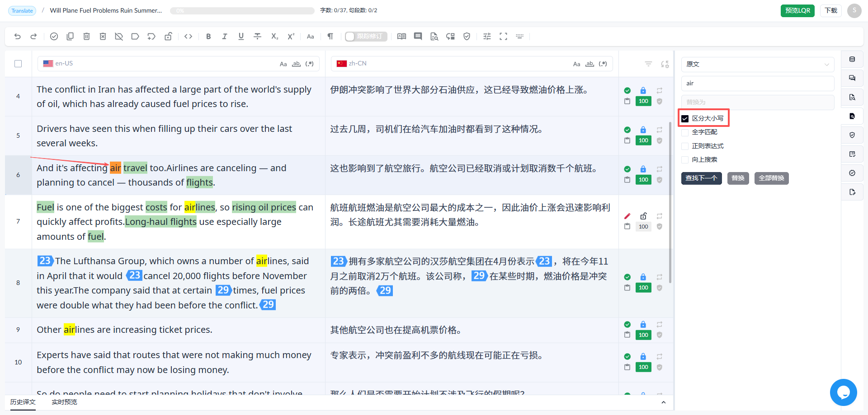Click the translation progress bar

pos(242,11)
